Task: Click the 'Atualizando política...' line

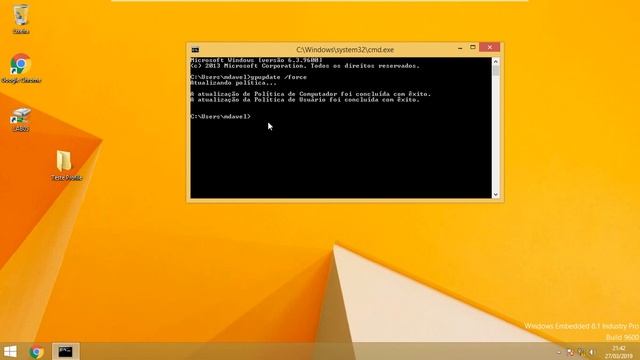Action: 233,83
